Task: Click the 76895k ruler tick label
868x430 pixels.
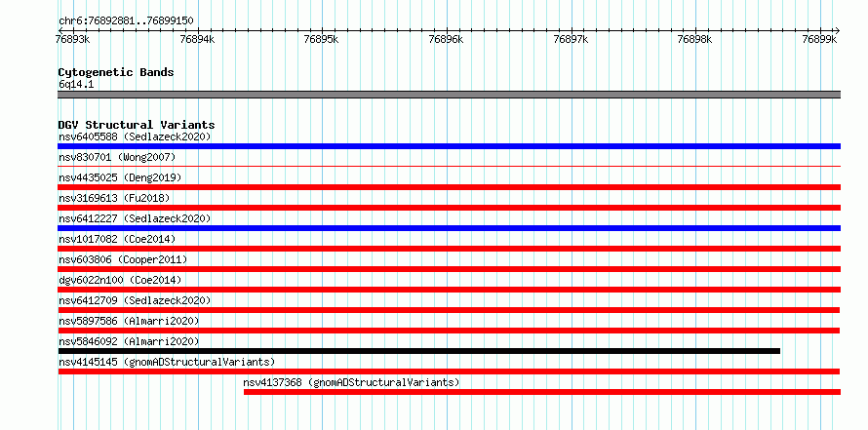Action: pos(322,40)
